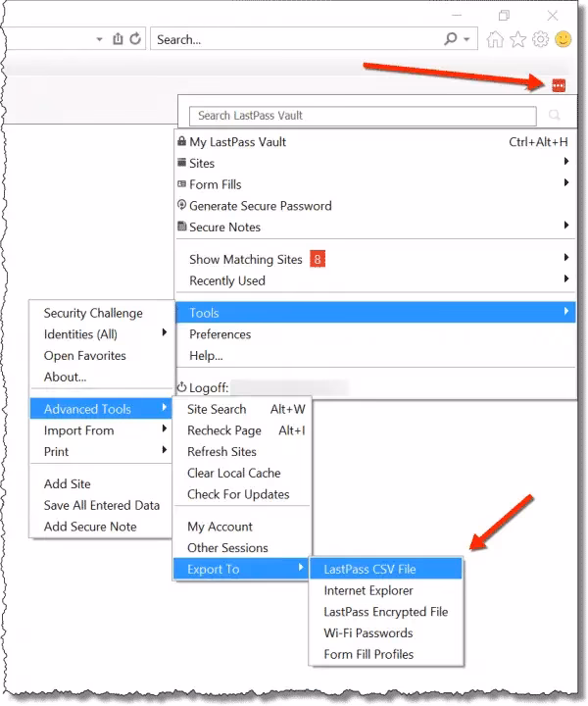
Task: Expand the Form Fills submenu arrow
Action: click(x=566, y=182)
